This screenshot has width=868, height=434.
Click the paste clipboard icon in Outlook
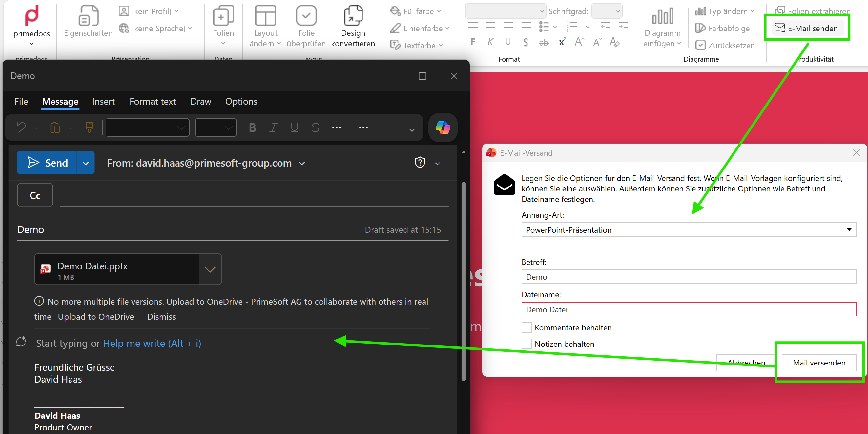pos(55,128)
